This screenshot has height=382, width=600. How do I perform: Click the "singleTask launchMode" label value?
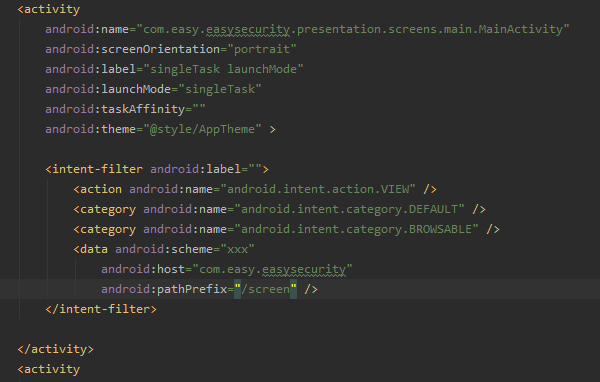pyautogui.click(x=223, y=69)
